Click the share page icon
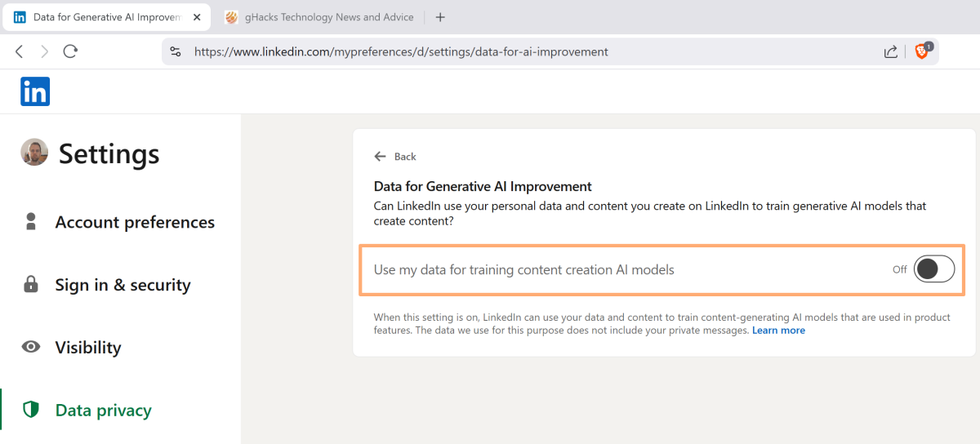 tap(890, 51)
